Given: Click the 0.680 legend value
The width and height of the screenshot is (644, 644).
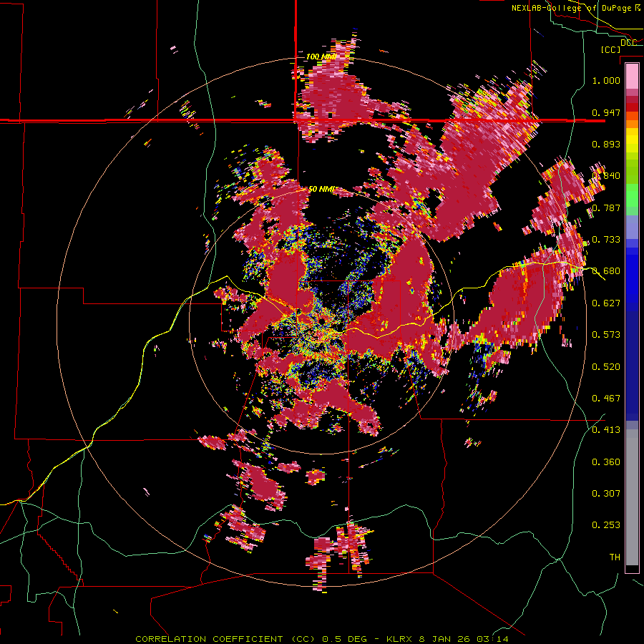Looking at the screenshot, I should click(x=606, y=271).
